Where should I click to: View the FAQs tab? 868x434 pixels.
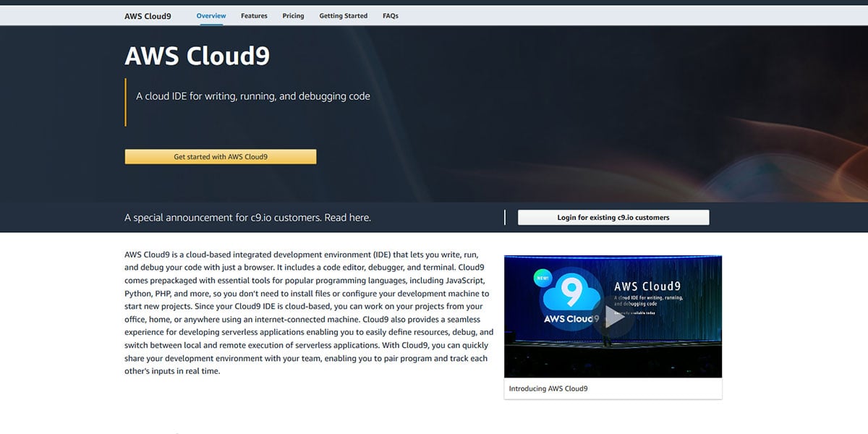point(391,16)
